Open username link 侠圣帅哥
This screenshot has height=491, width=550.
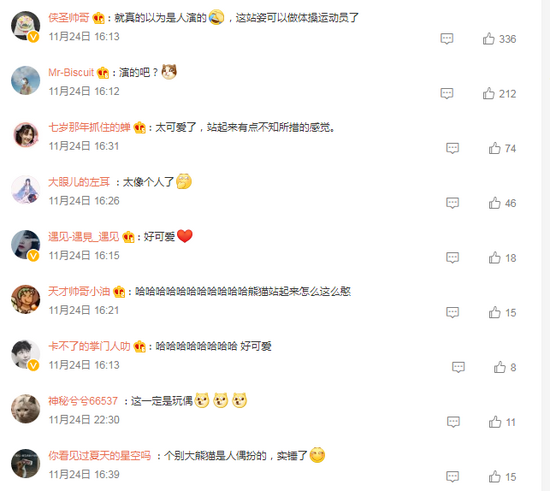click(x=69, y=18)
